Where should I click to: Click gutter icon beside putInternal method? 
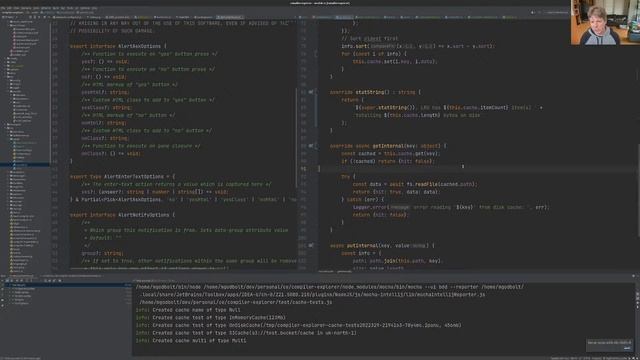click(x=311, y=245)
